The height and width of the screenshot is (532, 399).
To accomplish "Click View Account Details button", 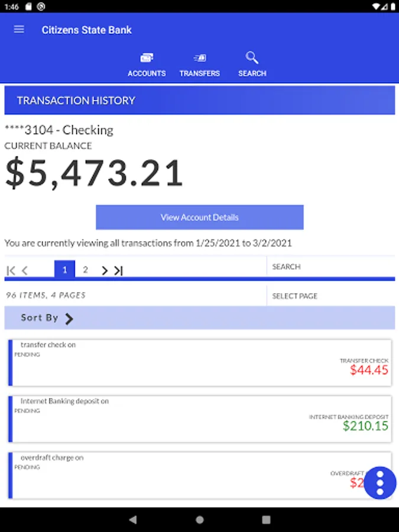I will [x=200, y=217].
